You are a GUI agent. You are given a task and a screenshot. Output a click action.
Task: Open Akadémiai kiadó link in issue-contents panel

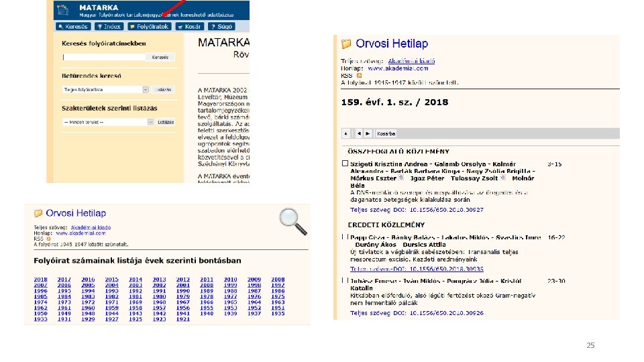[411, 61]
